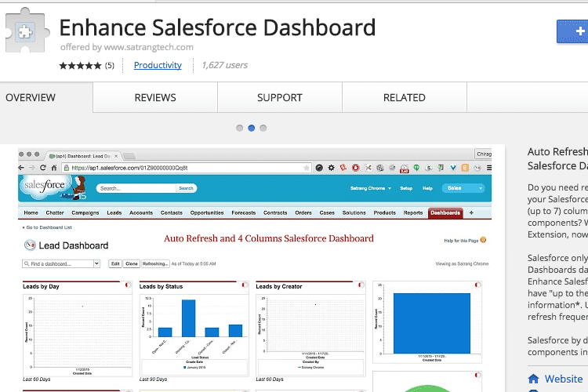This screenshot has width=588, height=392.
Task: Click the browser back arrow in the preview
Action: [21, 168]
